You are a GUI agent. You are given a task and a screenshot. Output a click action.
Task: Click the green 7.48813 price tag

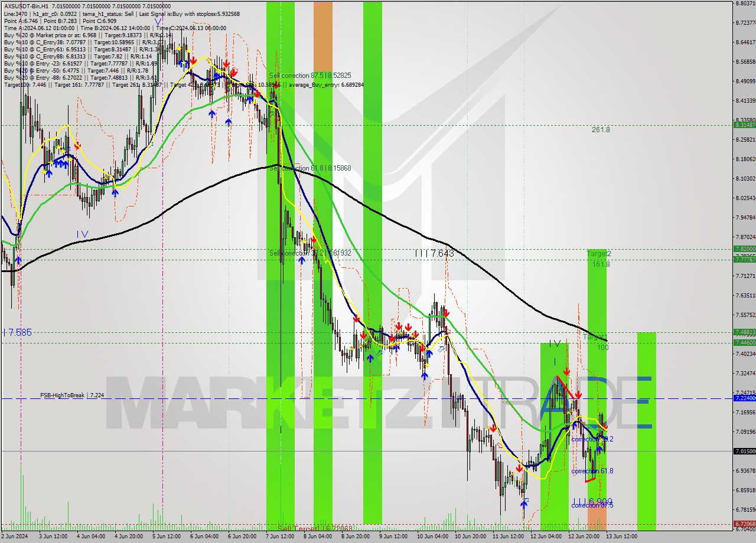(x=744, y=332)
